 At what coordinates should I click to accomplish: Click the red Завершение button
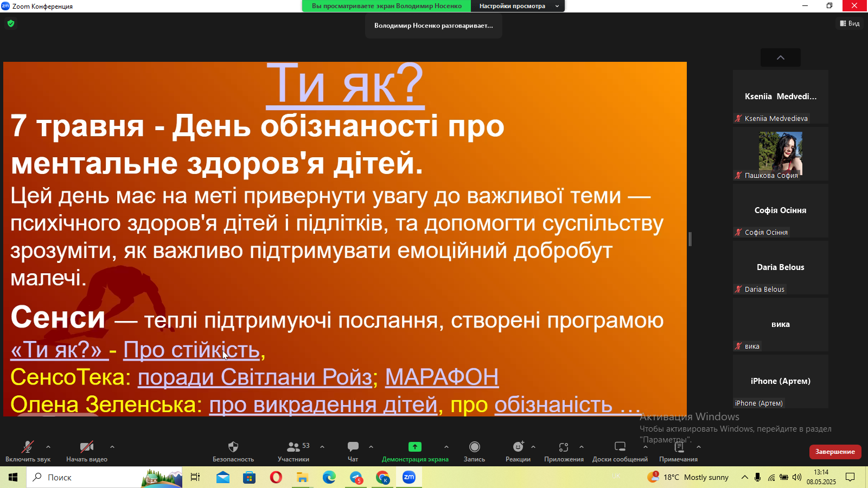click(x=835, y=452)
